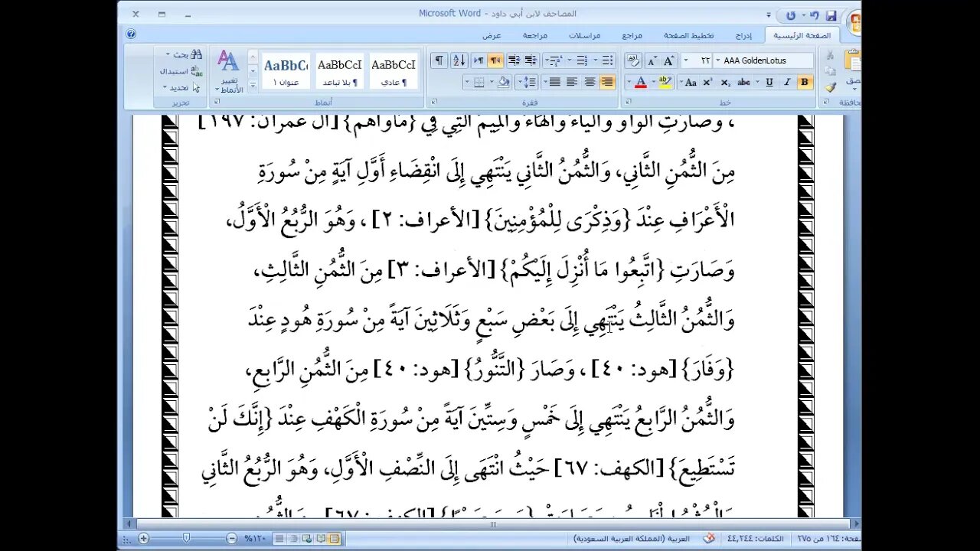Image resolution: width=980 pixels, height=551 pixels.
Task: Apply the Normal (عادي) style
Action: point(394,72)
